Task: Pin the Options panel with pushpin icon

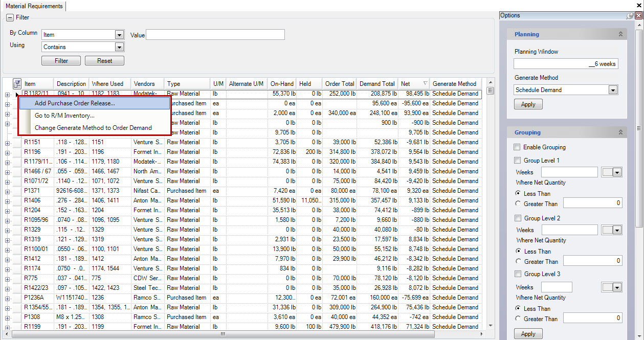Action: point(630,16)
